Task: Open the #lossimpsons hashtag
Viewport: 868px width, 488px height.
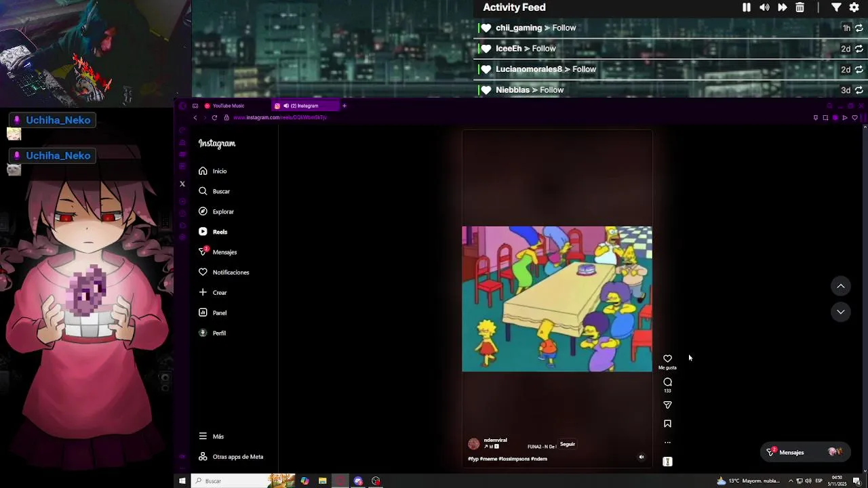Action: [513, 459]
